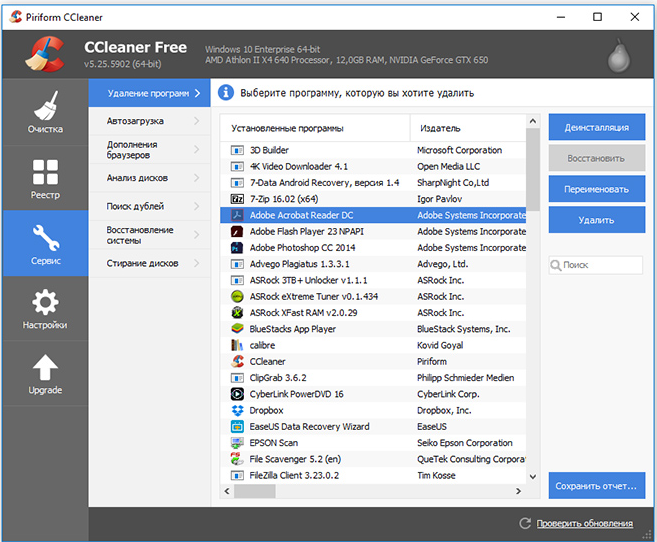The image size is (657, 542).
Task: Click the vertical scrollbar down arrow
Action: click(533, 477)
